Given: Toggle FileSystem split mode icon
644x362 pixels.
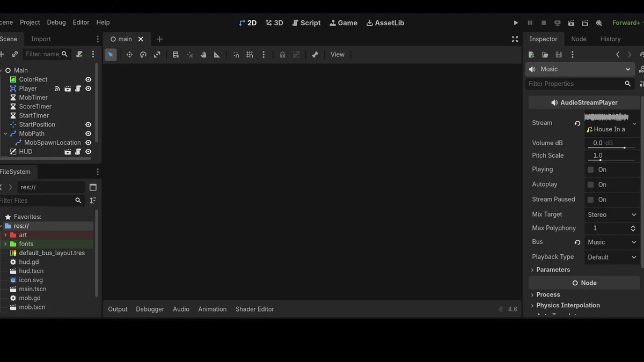Looking at the screenshot, I should (93, 187).
